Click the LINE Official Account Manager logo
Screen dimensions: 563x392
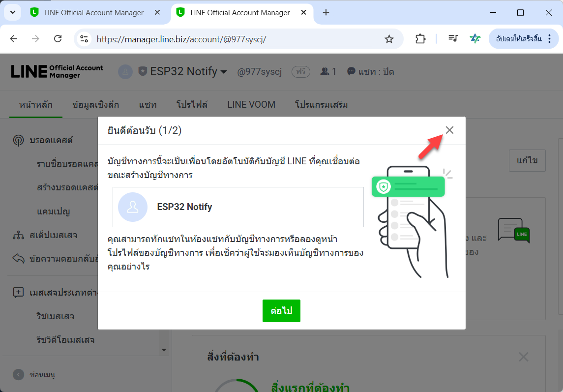pyautogui.click(x=57, y=71)
